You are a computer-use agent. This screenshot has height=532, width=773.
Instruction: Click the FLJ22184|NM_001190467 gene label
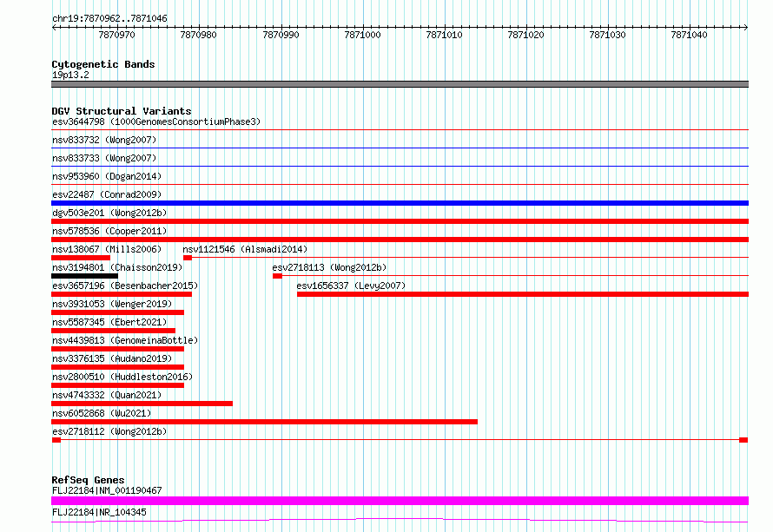point(107,490)
